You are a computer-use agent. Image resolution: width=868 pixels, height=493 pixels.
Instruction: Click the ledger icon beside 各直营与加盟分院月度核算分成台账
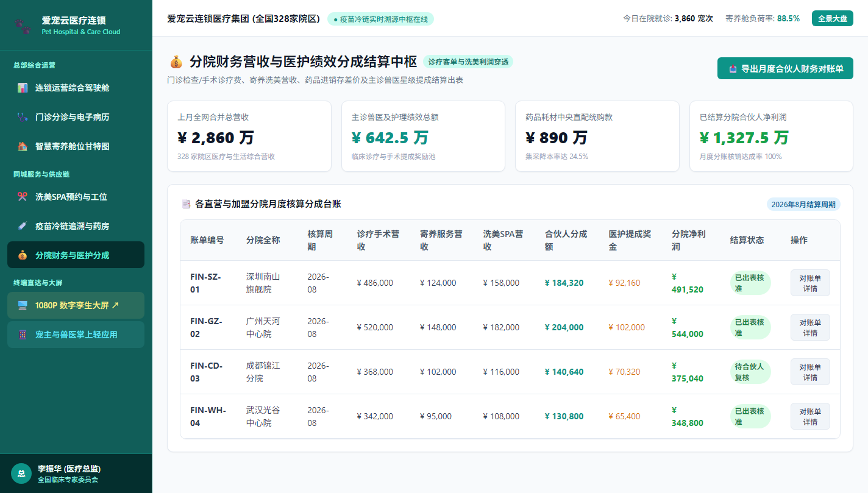186,204
